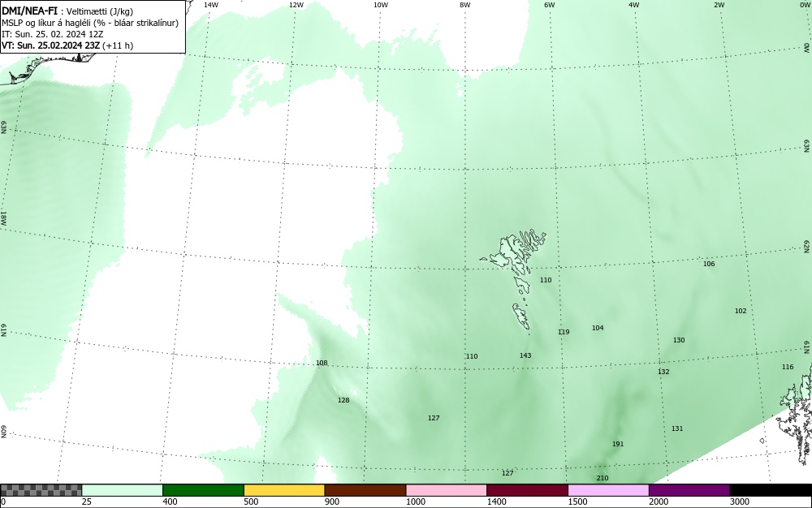Viewport: 812px width, 508px height.
Task: Click the IT: Sun. 25. 02. 2024 12Z line
Action: coord(52,34)
